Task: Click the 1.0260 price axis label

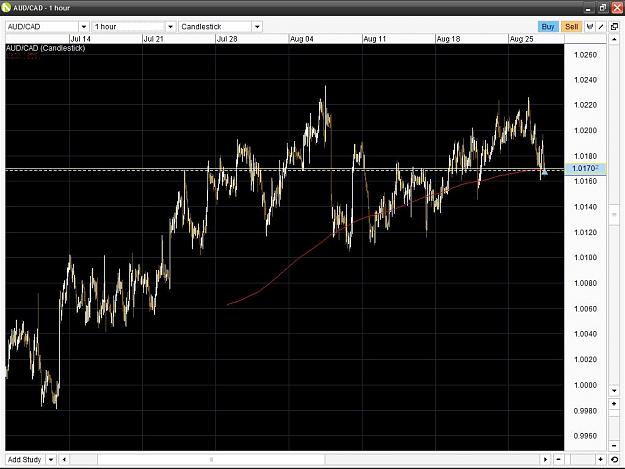Action: 586,55
